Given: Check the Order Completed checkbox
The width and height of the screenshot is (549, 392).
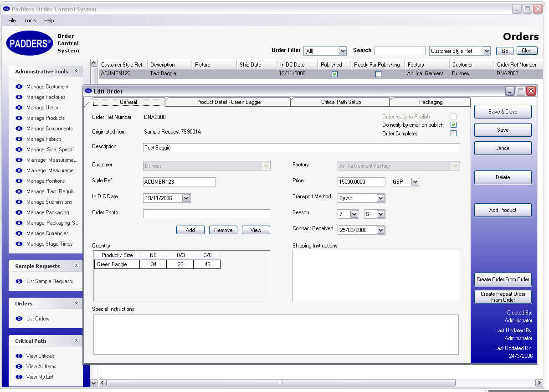Looking at the screenshot, I should pos(453,134).
